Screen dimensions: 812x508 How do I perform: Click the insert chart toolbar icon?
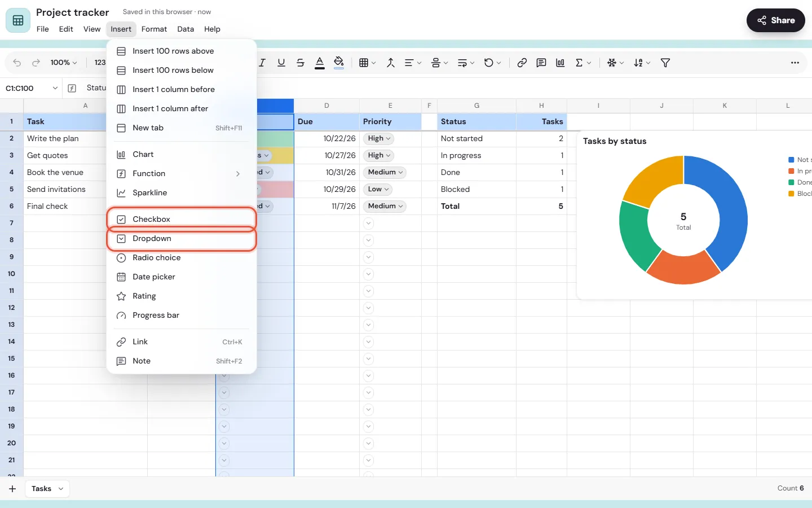point(561,63)
